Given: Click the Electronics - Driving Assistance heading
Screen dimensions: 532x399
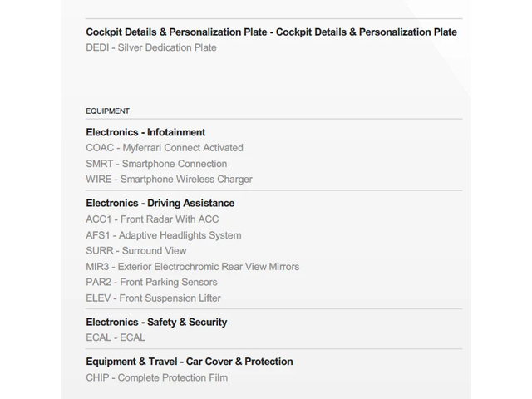Looking at the screenshot, I should (160, 203).
